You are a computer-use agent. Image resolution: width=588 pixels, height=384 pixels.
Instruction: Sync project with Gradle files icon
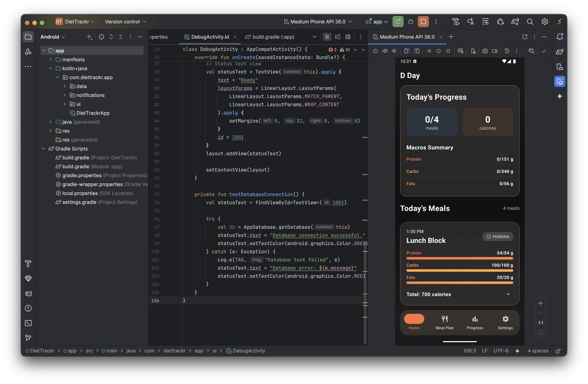pyautogui.click(x=515, y=22)
